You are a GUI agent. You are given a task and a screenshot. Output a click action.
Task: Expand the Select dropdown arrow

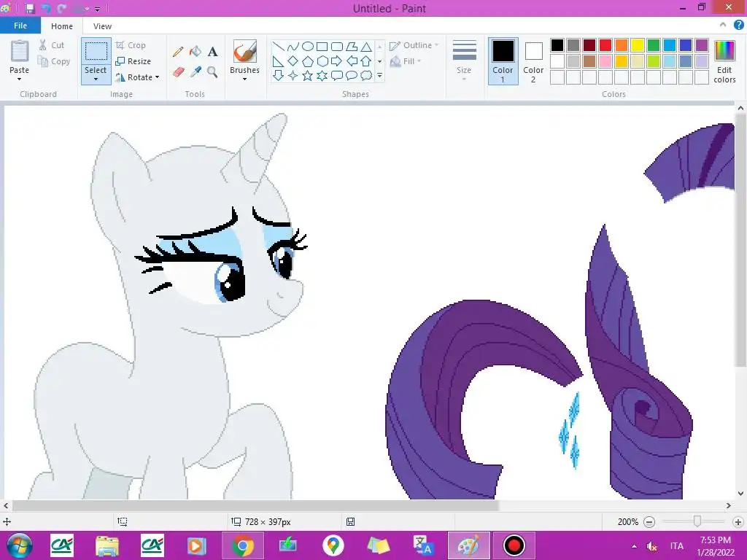[96, 79]
